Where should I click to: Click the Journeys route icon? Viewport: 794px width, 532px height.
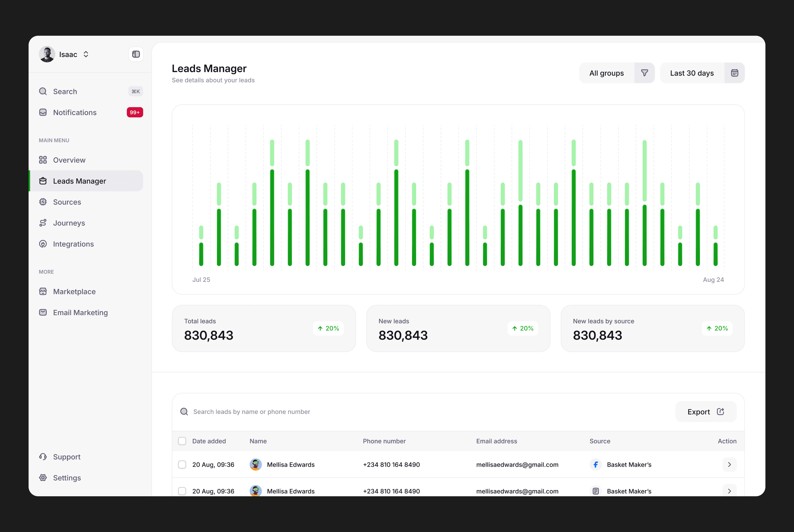tap(43, 223)
